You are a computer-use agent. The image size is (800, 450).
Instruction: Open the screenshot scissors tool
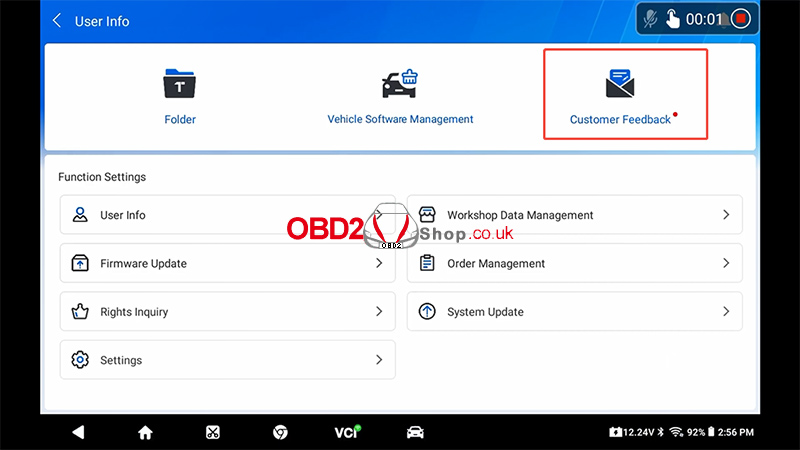point(213,433)
